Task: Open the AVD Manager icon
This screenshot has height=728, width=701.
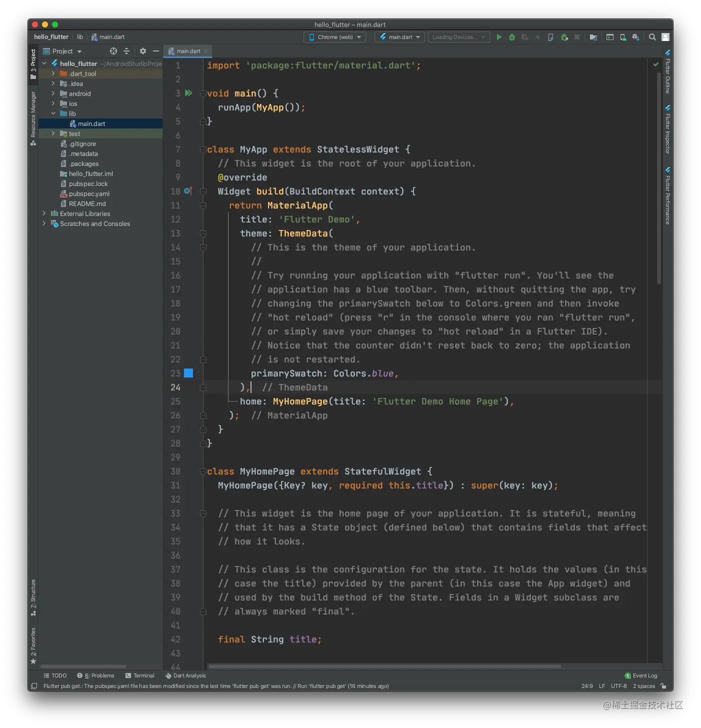Action: 623,37
